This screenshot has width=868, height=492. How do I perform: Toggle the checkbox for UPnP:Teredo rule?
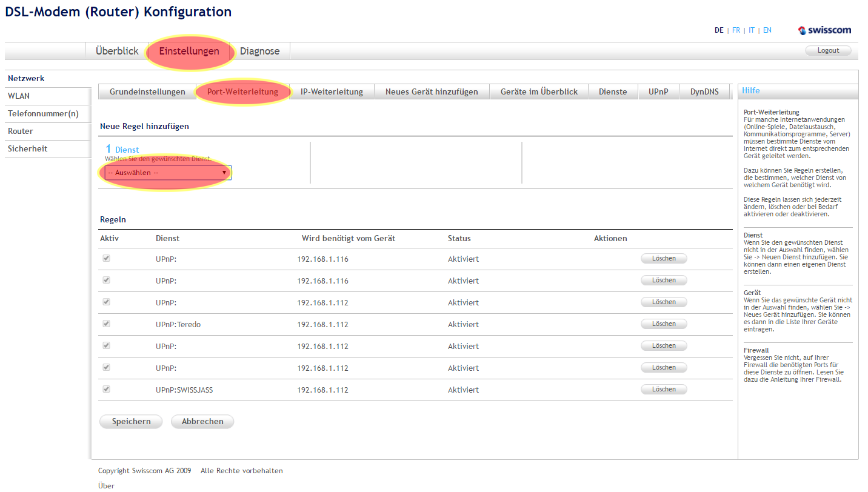tap(107, 324)
